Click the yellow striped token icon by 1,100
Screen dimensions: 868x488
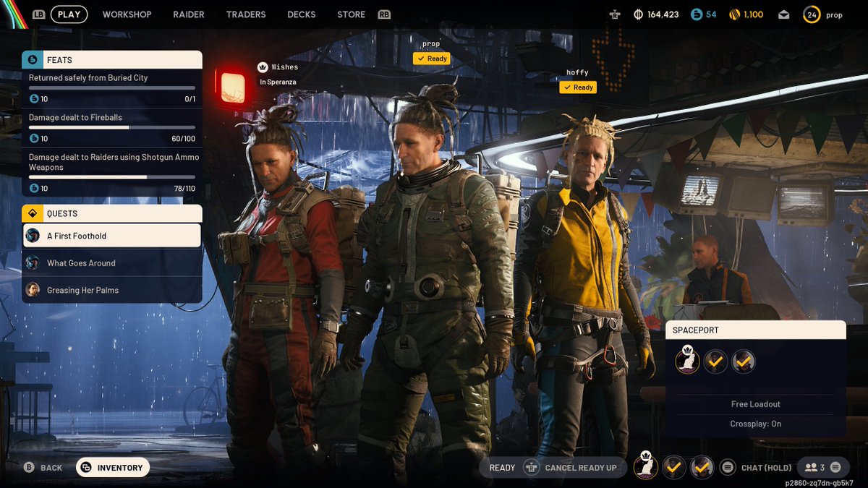pyautogui.click(x=733, y=14)
